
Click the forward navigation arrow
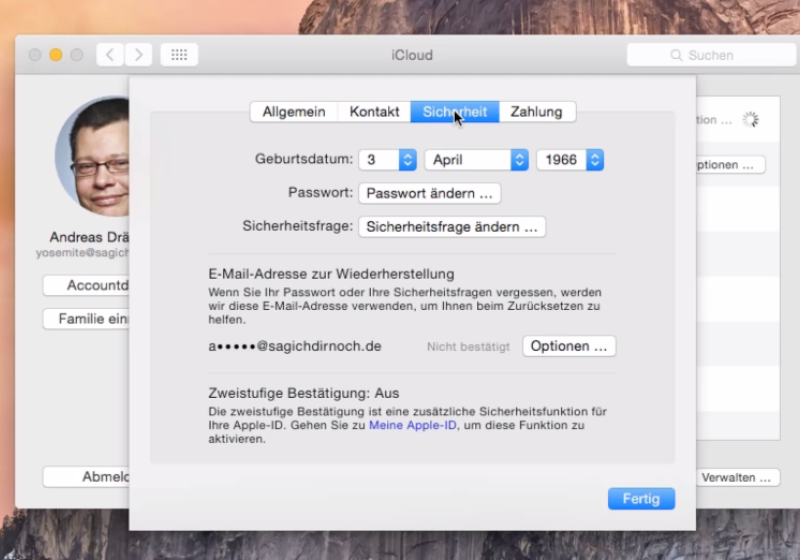tap(138, 55)
